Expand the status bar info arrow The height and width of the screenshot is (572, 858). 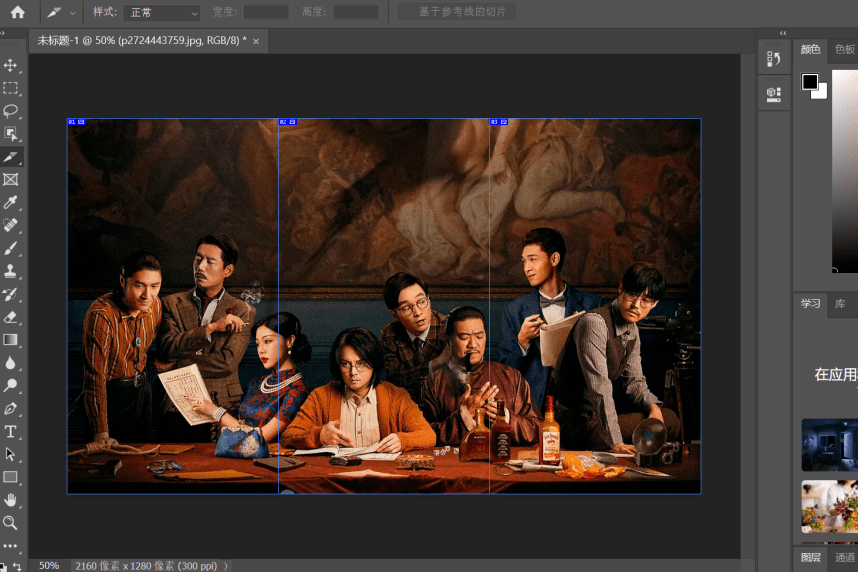pos(226,566)
